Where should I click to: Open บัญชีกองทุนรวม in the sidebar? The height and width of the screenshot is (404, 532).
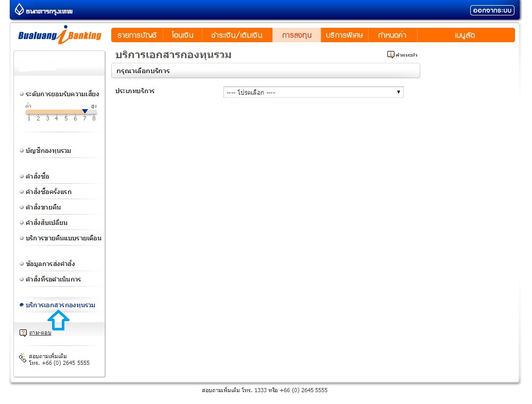48,150
